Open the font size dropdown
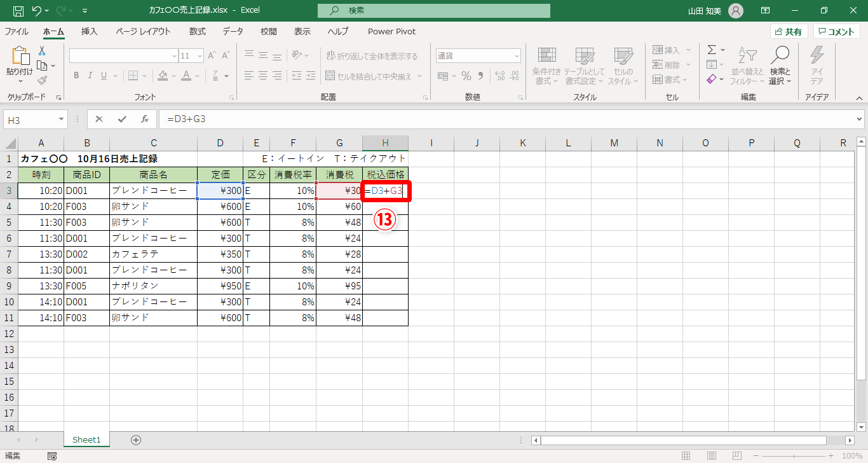Image resolution: width=868 pixels, height=463 pixels. [200, 56]
